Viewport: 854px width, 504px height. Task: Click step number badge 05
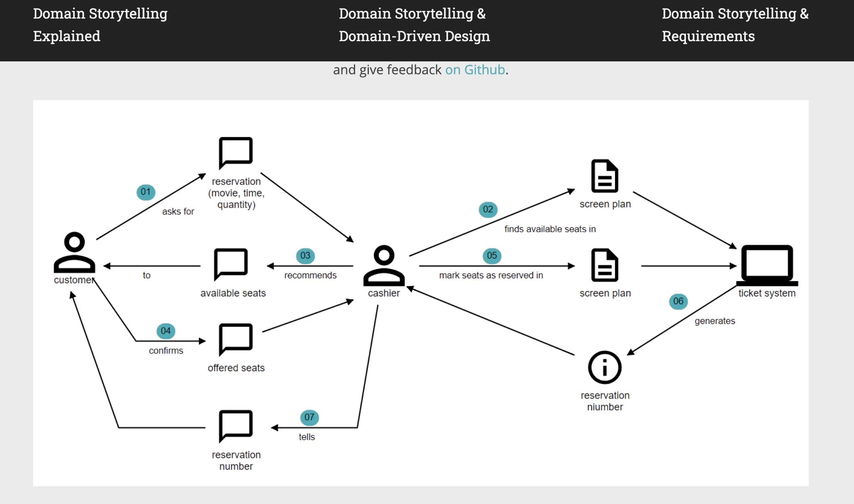(492, 256)
